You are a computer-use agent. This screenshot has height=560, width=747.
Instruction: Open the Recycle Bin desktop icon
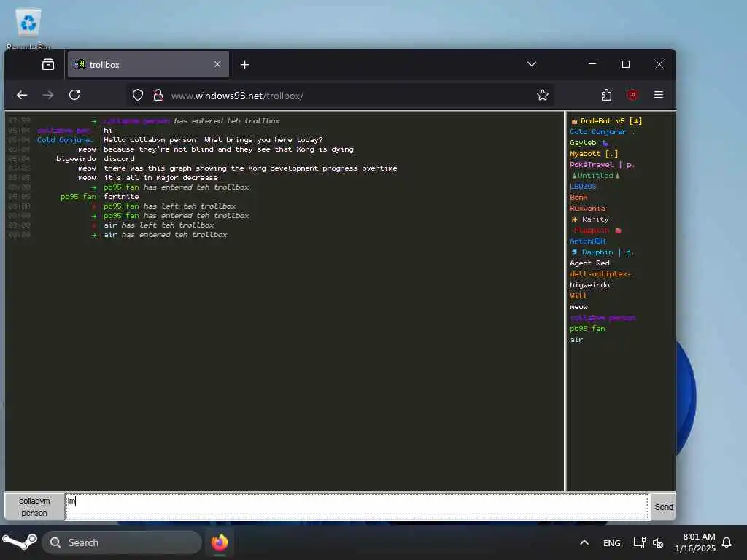pyautogui.click(x=28, y=28)
